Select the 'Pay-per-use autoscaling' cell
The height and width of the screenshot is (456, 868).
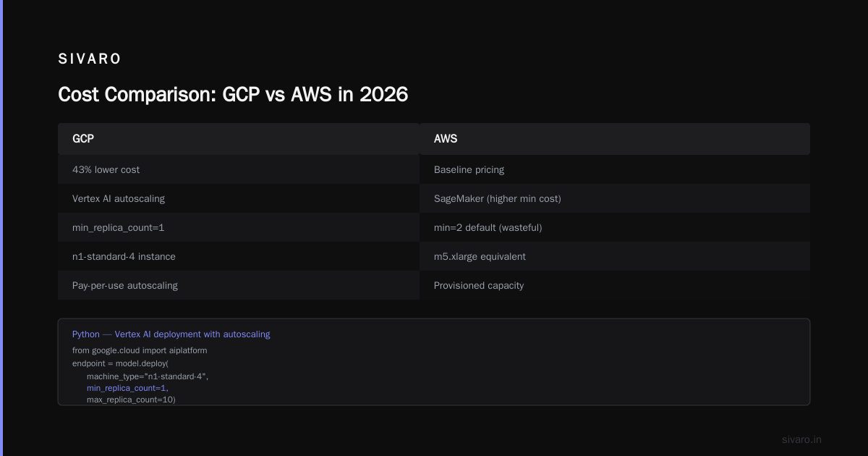pos(239,285)
